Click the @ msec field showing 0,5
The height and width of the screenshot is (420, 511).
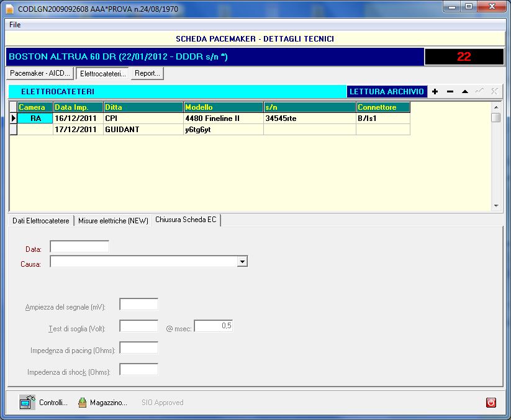click(214, 326)
